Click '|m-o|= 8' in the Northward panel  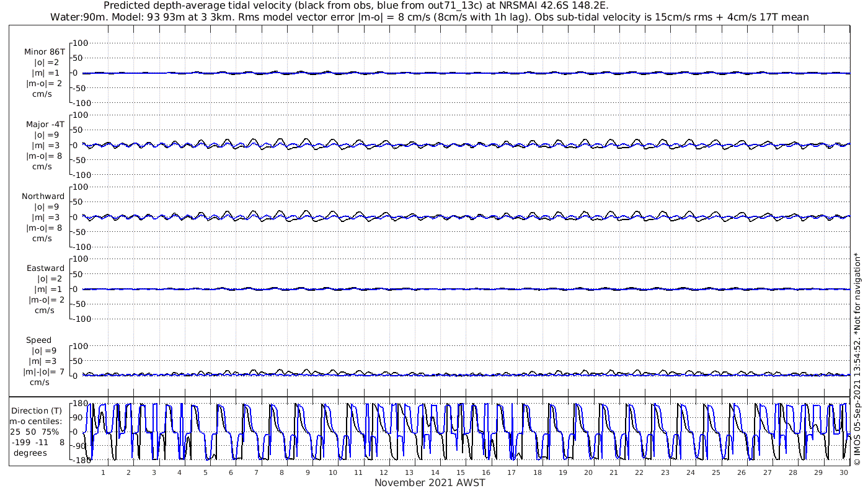click(x=44, y=227)
